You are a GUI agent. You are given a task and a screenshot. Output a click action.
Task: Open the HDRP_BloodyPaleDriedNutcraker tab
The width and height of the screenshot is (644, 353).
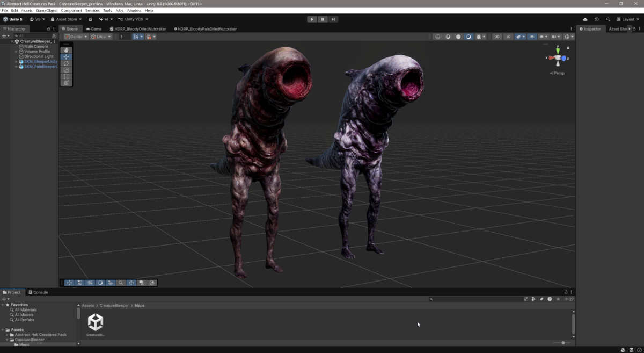205,29
